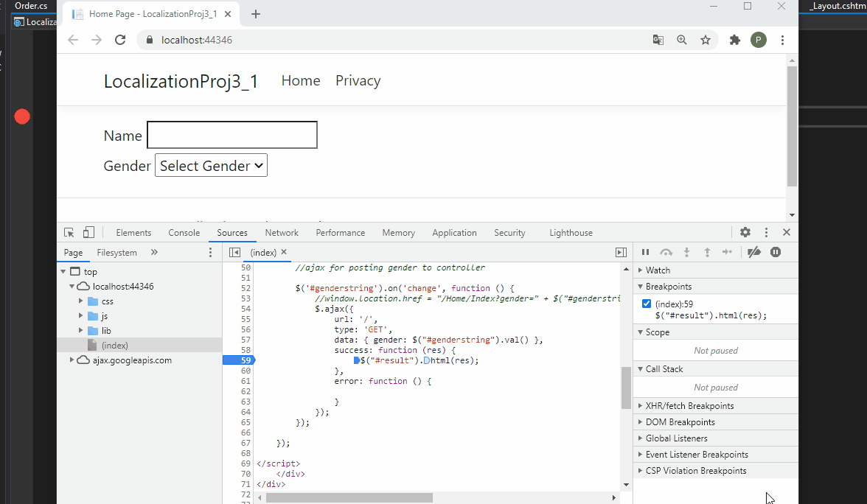Uncheck the (index):59 breakpoint
The image size is (867, 504).
tap(647, 303)
